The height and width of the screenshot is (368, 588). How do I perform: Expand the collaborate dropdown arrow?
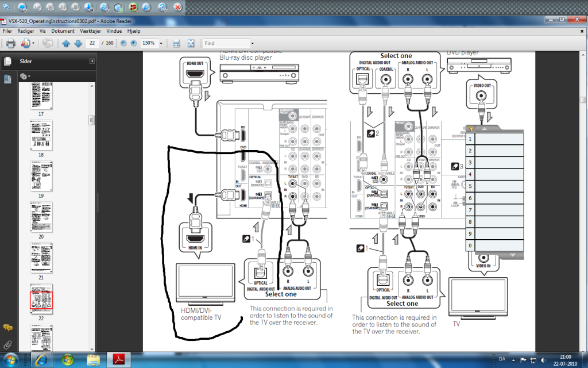(33, 44)
